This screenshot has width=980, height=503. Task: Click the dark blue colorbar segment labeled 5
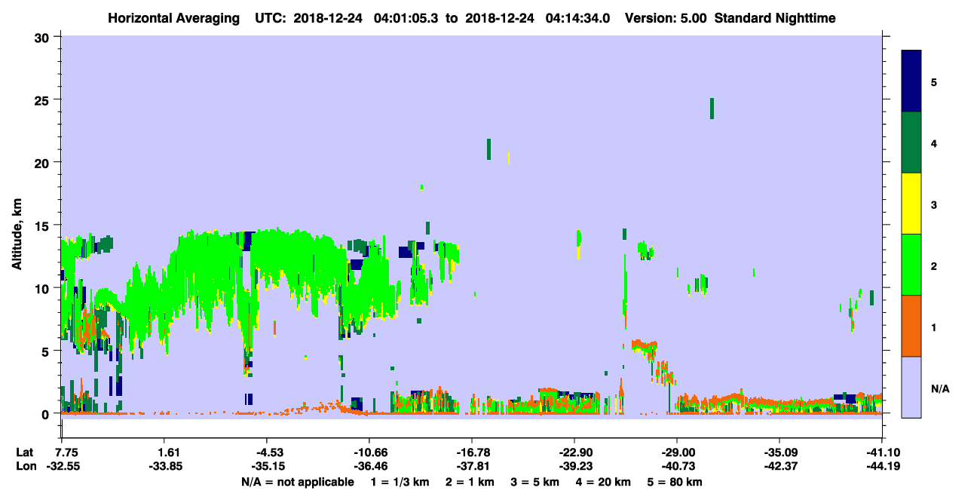point(911,81)
